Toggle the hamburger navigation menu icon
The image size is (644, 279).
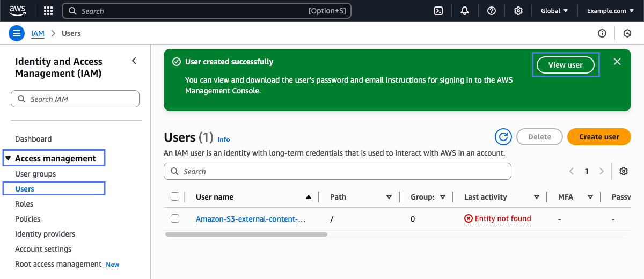pos(17,33)
